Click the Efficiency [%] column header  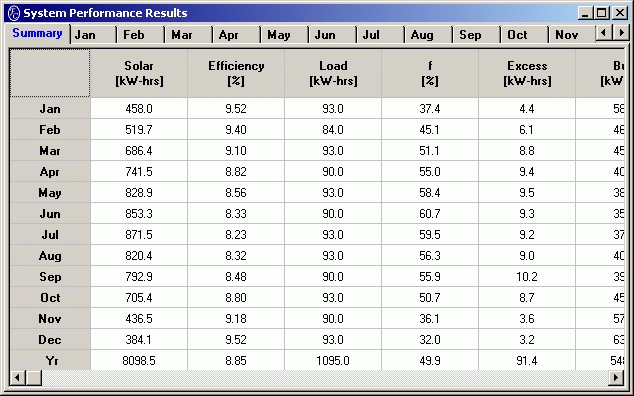[236, 73]
